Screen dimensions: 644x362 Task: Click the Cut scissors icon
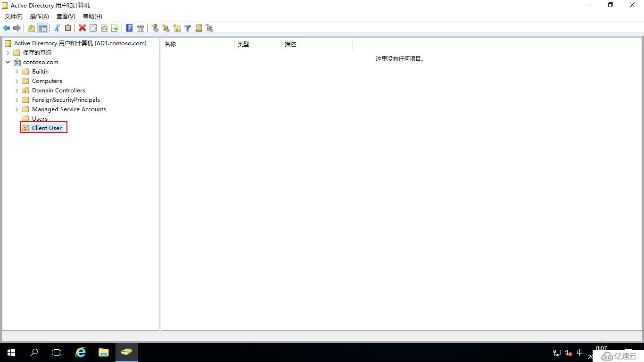[x=57, y=28]
